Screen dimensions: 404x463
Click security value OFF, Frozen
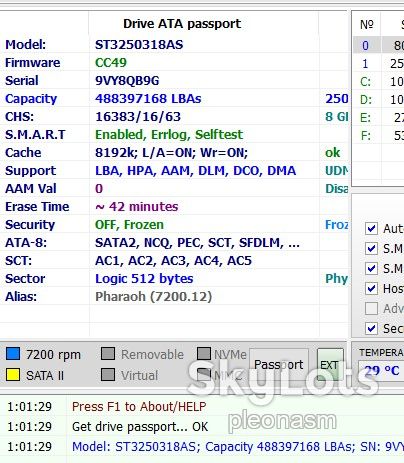point(129,225)
